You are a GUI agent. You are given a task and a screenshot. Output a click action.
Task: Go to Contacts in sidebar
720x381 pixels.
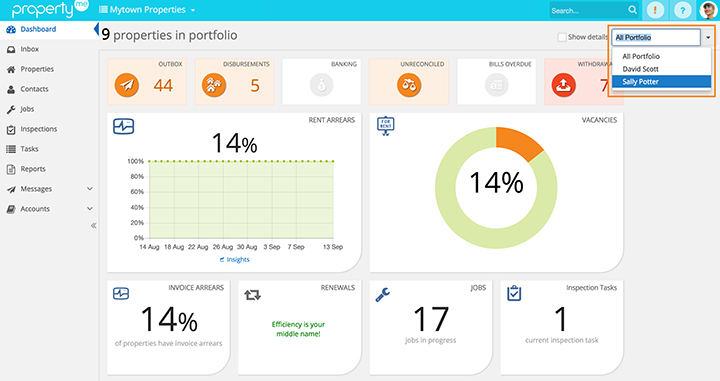[34, 89]
